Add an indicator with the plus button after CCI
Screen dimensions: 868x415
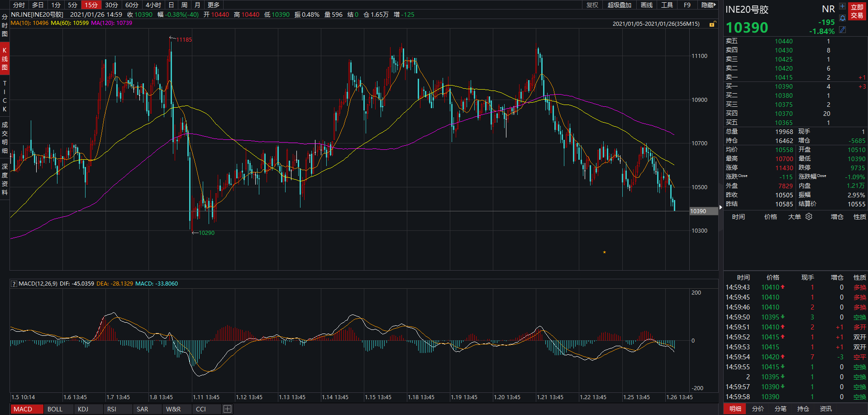coord(227,409)
